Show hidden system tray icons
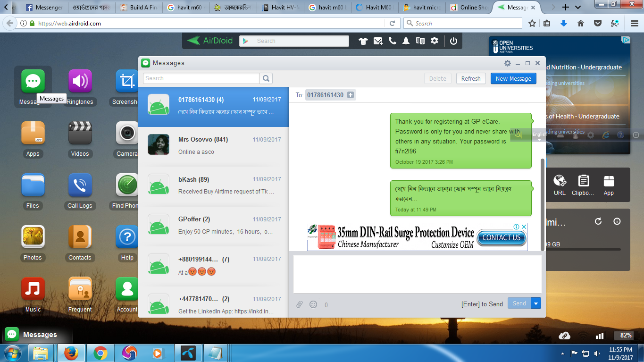Viewport: 644px width, 362px height. pyautogui.click(x=562, y=353)
